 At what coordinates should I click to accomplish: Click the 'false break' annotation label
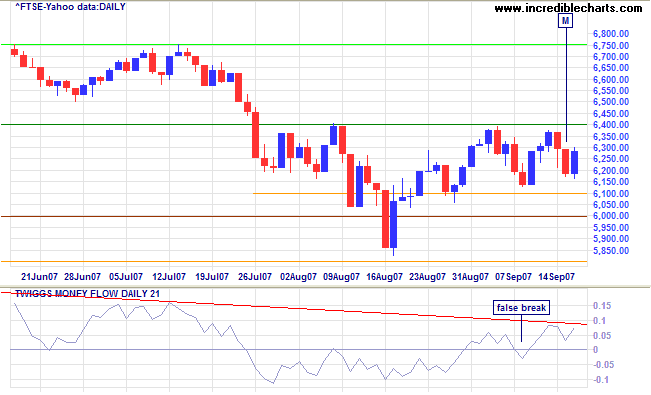(521, 308)
